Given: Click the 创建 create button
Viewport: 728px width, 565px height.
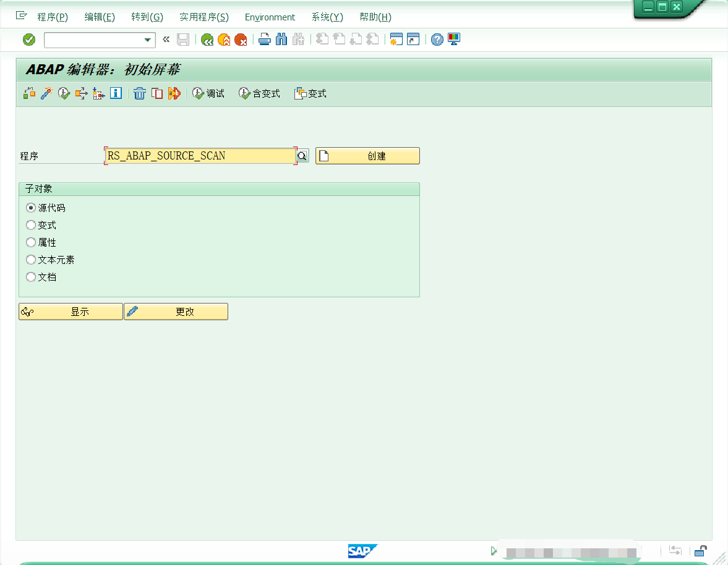Looking at the screenshot, I should [x=367, y=155].
